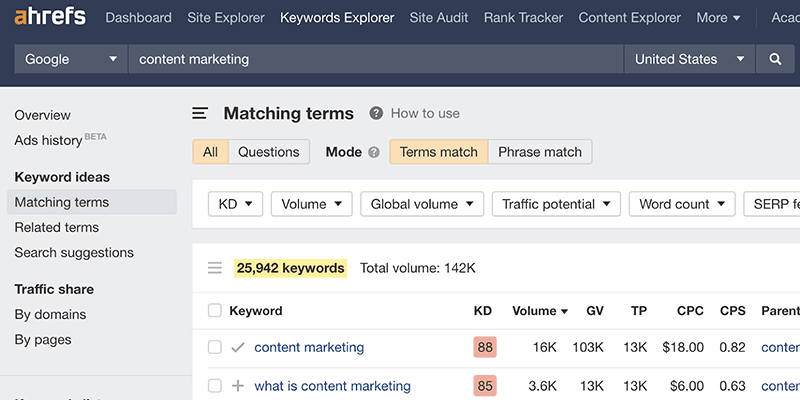The width and height of the screenshot is (800, 400).
Task: Switch to Questions filter
Action: pos(269,152)
